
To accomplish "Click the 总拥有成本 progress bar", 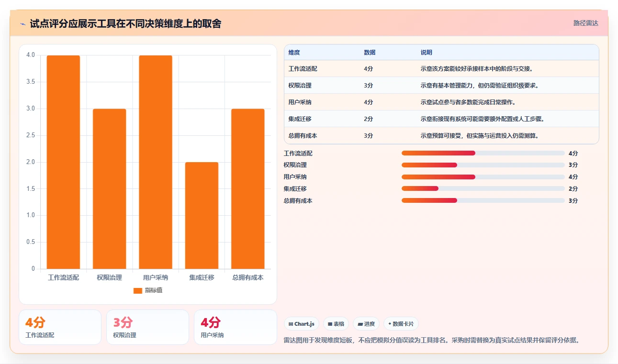I will point(483,201).
